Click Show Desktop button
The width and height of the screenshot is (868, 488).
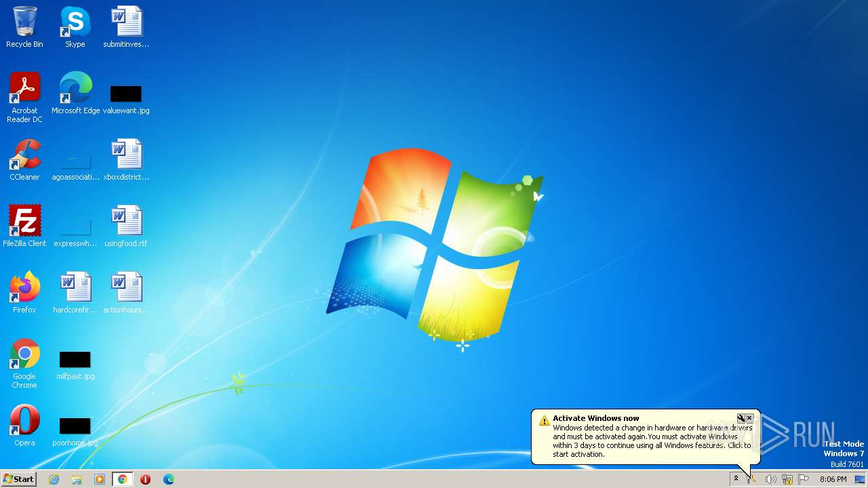[861, 479]
